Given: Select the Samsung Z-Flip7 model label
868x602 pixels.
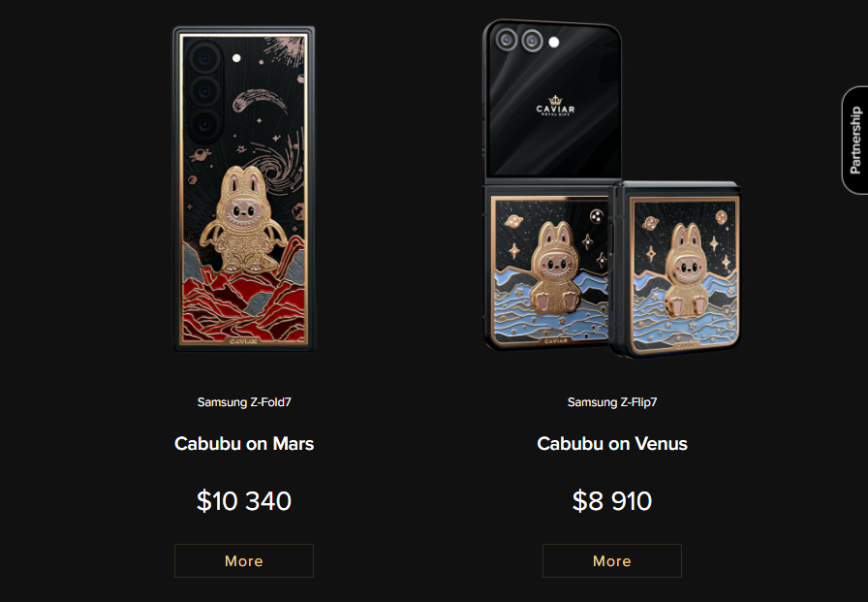Looking at the screenshot, I should (x=612, y=402).
